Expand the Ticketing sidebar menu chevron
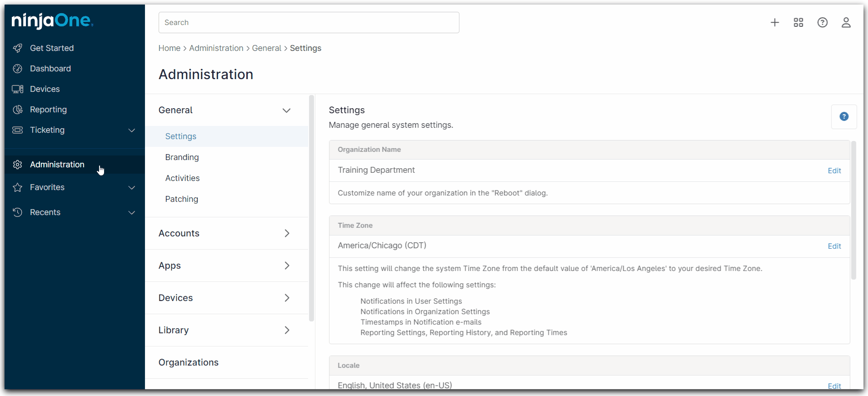The height and width of the screenshot is (396, 868). click(132, 130)
